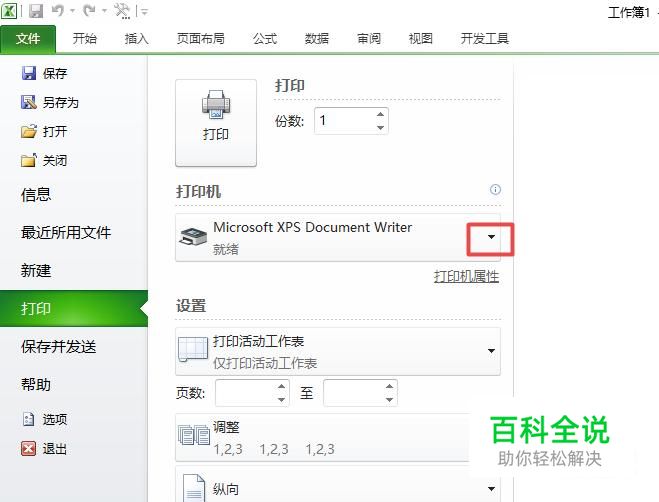Select 保存并发送 in the backstage menu
Image resolution: width=659 pixels, height=502 pixels.
click(59, 346)
